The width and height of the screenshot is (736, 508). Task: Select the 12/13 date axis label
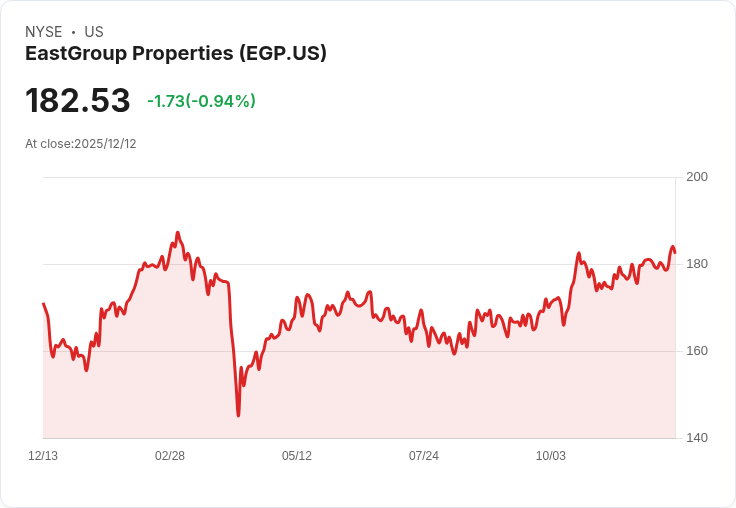[43, 456]
